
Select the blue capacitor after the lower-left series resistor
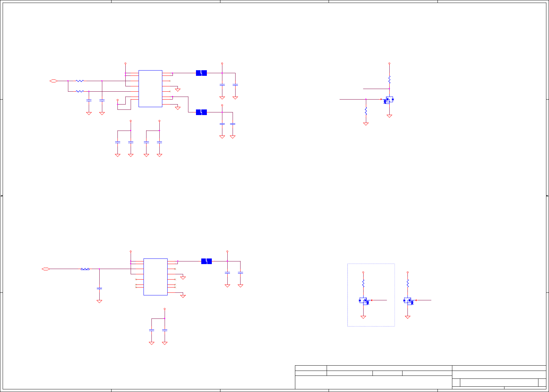[99, 288]
